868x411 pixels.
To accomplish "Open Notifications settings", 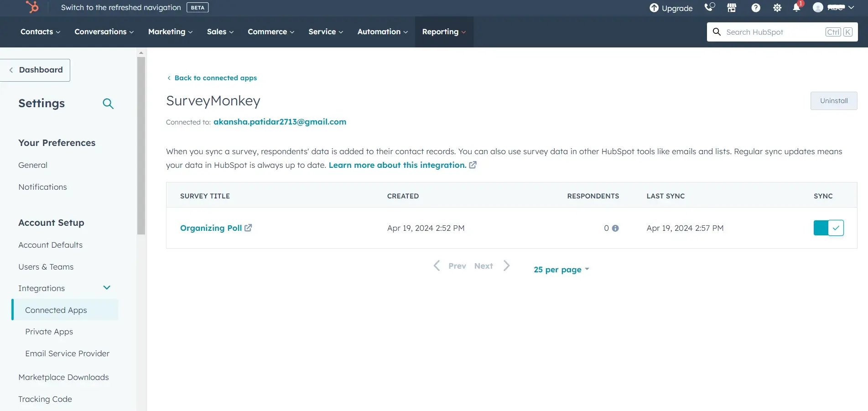I will point(42,187).
